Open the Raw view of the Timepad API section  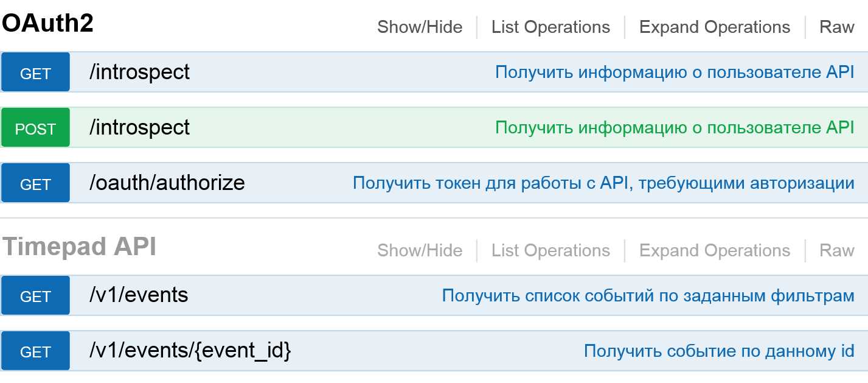point(838,250)
